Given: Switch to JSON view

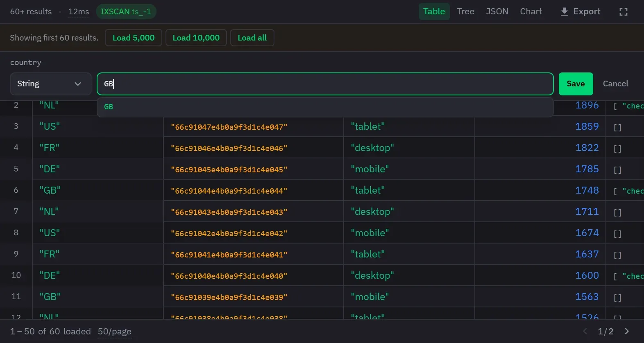Looking at the screenshot, I should (x=497, y=11).
